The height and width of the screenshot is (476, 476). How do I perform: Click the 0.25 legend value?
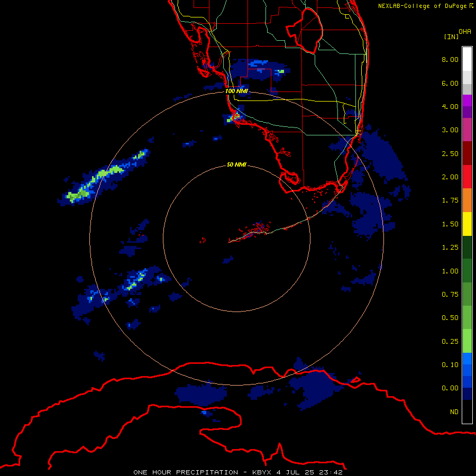pyautogui.click(x=450, y=342)
